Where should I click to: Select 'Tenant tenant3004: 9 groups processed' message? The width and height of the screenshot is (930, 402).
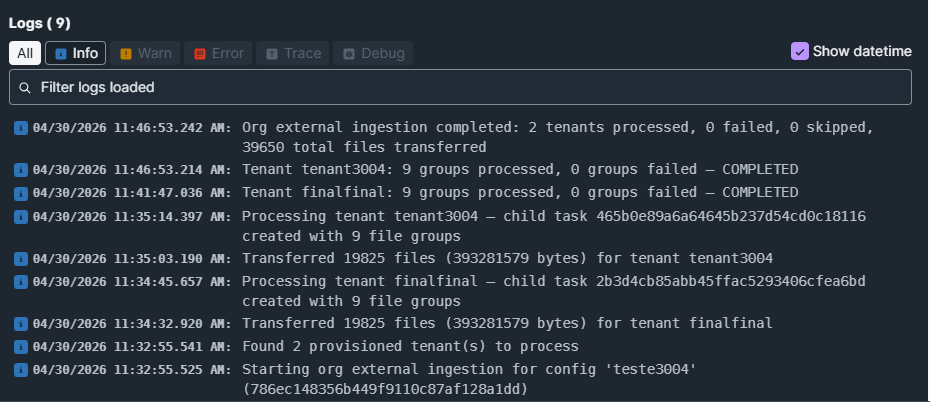pos(520,170)
